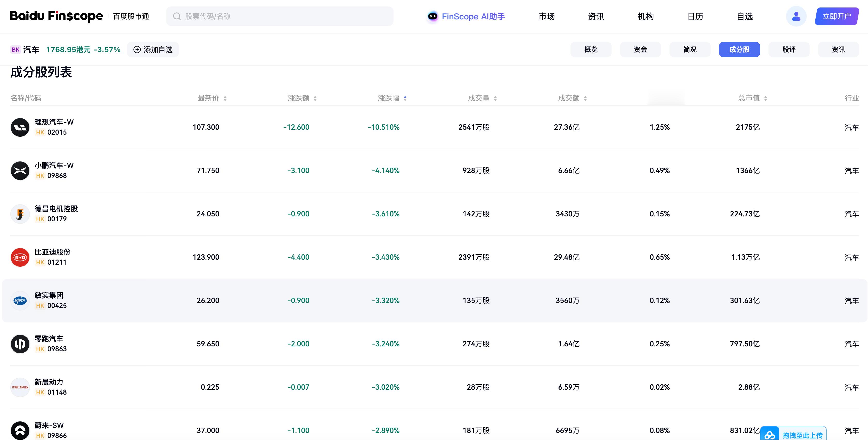This screenshot has width=868, height=440.
Task: Click the 德昌电机控股 company logo
Action: click(x=20, y=214)
